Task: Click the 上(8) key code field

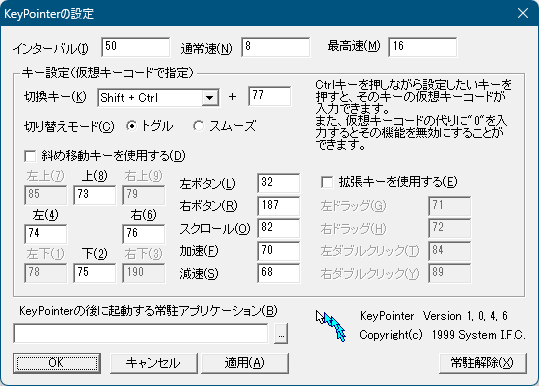Action: [x=95, y=195]
